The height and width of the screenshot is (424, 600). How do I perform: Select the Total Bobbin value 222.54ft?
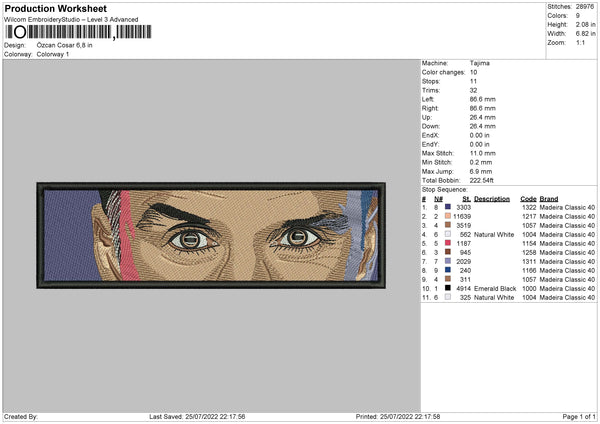(x=481, y=180)
